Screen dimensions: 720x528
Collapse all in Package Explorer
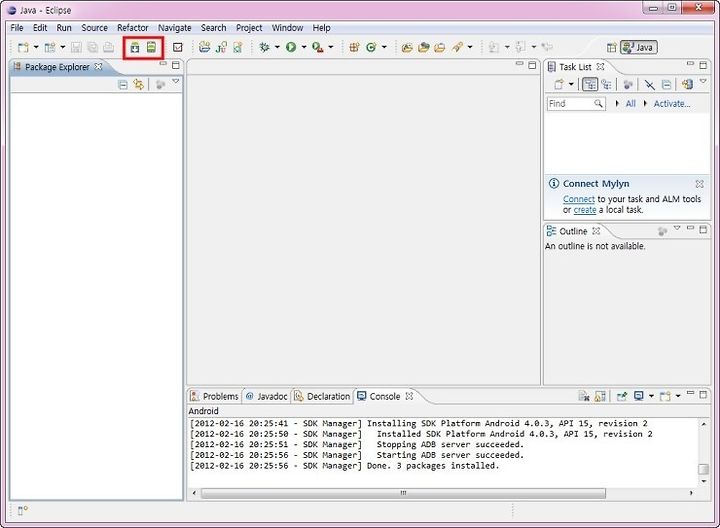(x=123, y=84)
